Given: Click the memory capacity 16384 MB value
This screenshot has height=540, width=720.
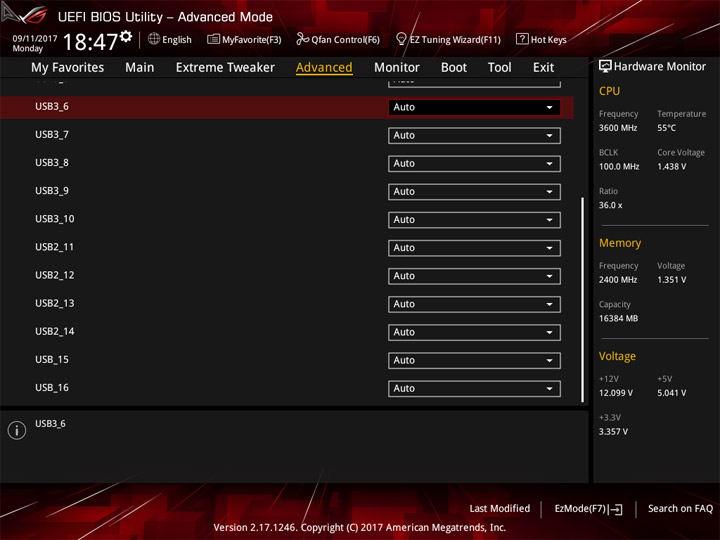Looking at the screenshot, I should pyautogui.click(x=618, y=319).
